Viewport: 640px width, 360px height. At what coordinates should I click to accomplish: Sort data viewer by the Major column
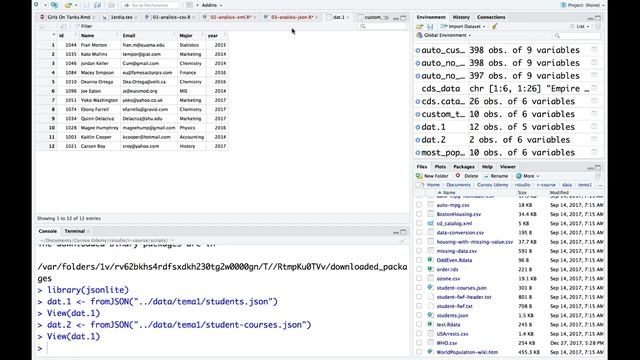click(191, 36)
